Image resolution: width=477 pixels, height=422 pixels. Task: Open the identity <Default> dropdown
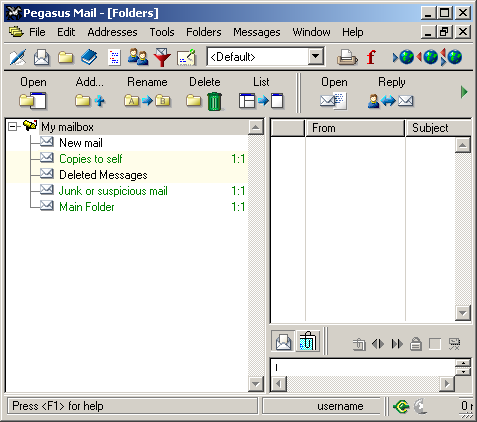(x=315, y=57)
